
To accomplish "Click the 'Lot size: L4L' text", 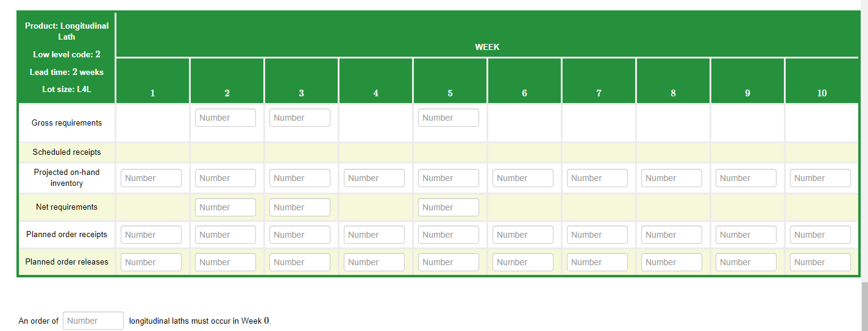I will click(67, 90).
